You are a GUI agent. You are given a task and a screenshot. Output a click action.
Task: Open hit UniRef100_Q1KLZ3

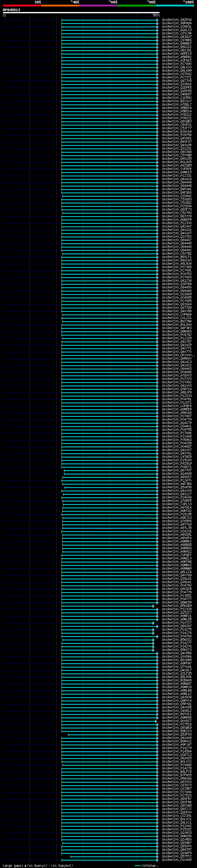click(176, 30)
